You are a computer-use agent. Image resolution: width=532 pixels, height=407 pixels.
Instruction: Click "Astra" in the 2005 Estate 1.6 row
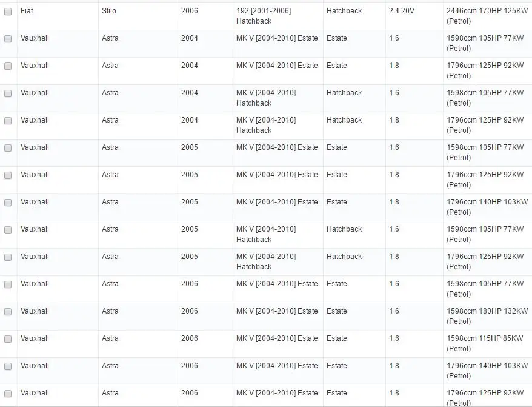pos(110,147)
